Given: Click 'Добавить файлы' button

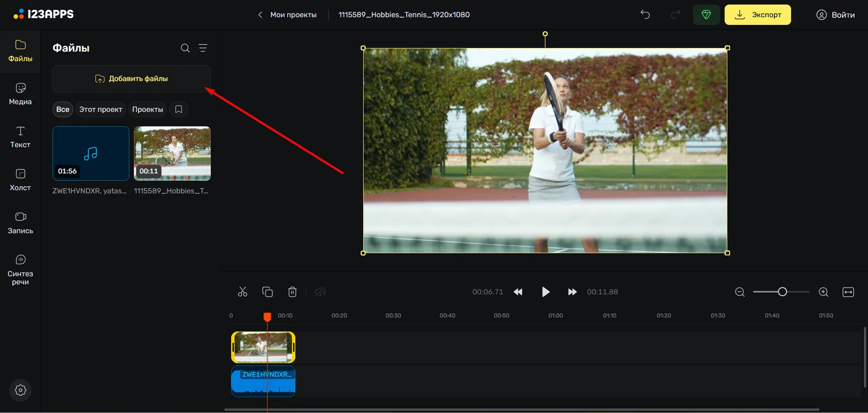Looking at the screenshot, I should tap(131, 79).
